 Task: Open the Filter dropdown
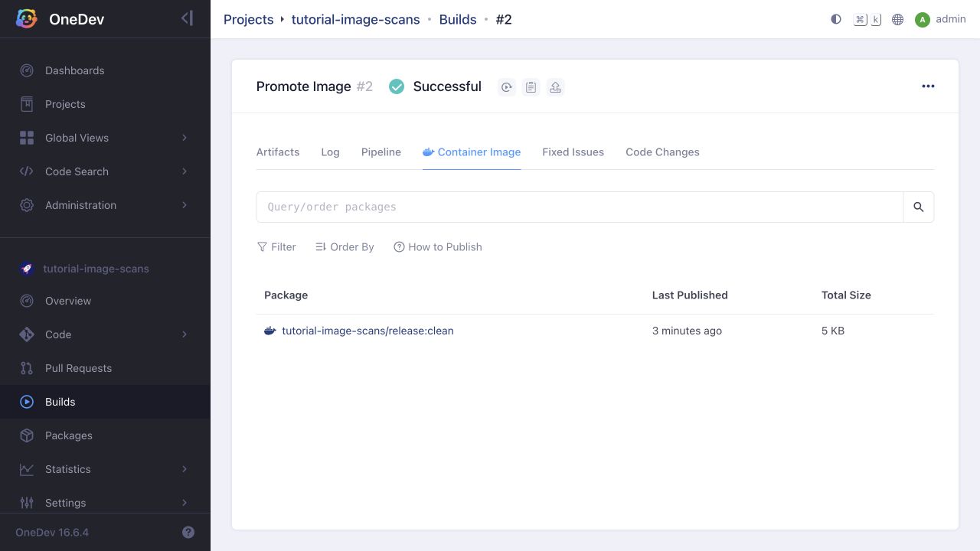276,247
